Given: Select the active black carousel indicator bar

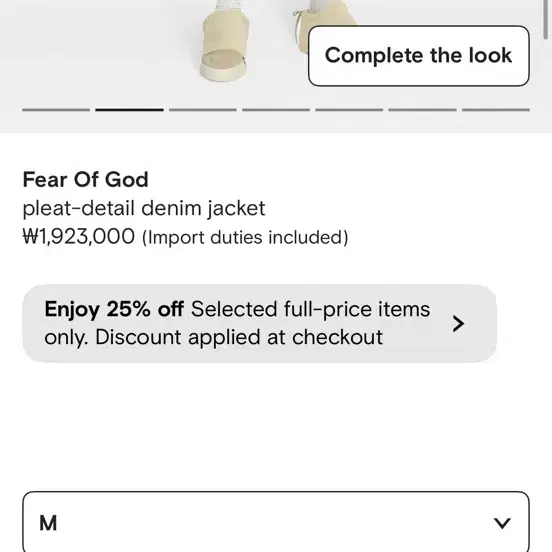Looking at the screenshot, I should (x=129, y=110).
